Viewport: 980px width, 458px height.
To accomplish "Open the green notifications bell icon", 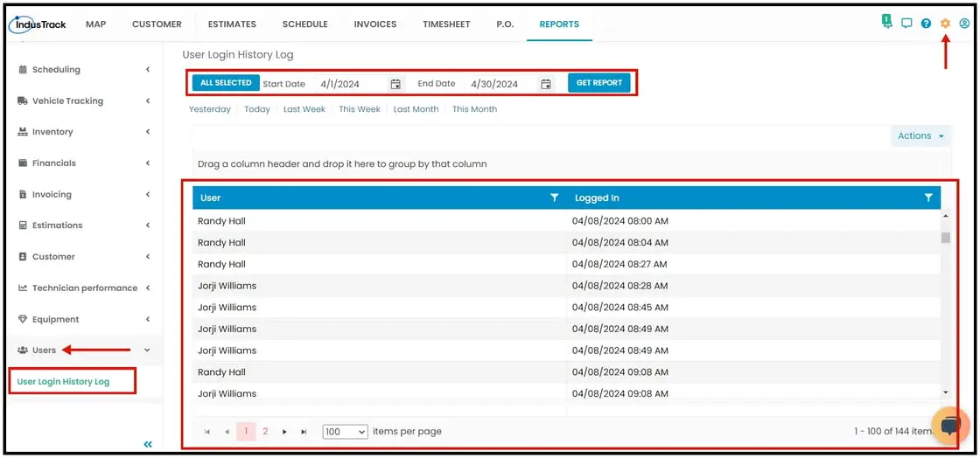I will click(x=887, y=22).
